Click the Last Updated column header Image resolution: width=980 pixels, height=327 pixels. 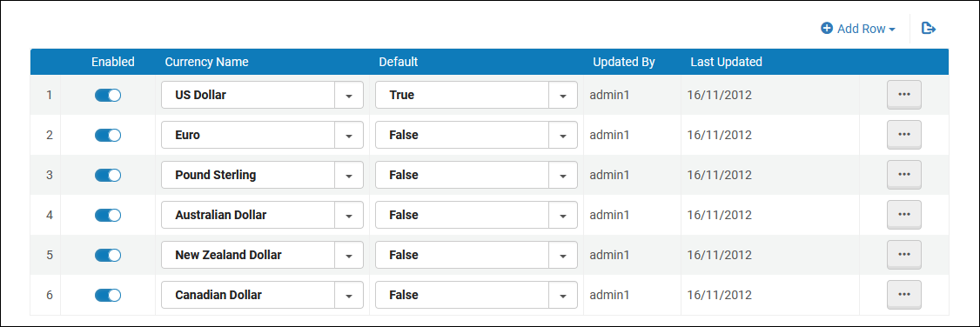(726, 62)
